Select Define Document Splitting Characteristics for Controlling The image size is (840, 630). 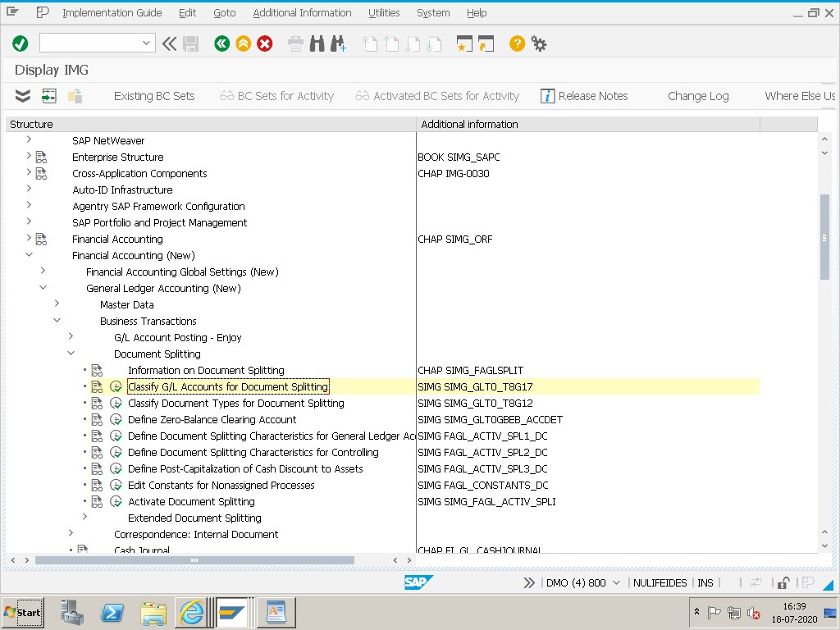[x=253, y=452]
